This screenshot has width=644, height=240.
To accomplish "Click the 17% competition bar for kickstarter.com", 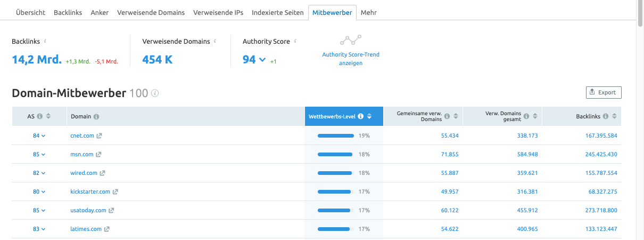I will point(336,192).
